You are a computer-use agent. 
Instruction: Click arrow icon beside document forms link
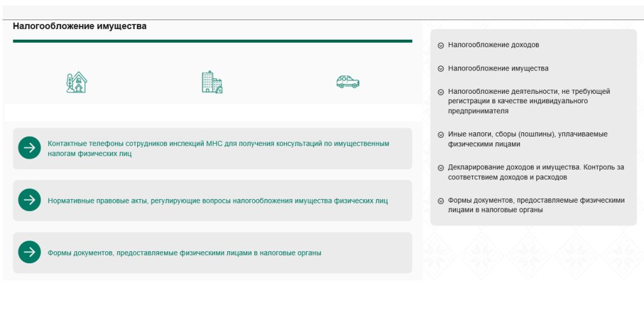click(x=30, y=253)
